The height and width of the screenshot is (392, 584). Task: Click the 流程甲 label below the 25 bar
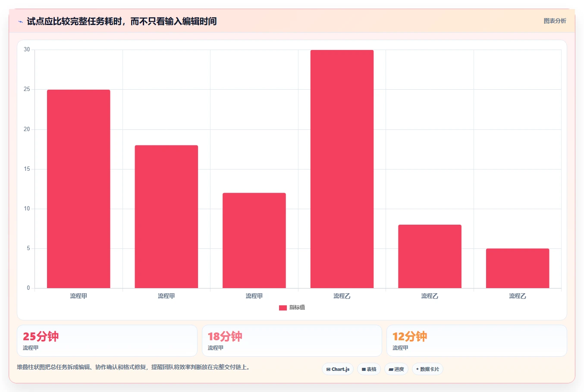(x=78, y=296)
